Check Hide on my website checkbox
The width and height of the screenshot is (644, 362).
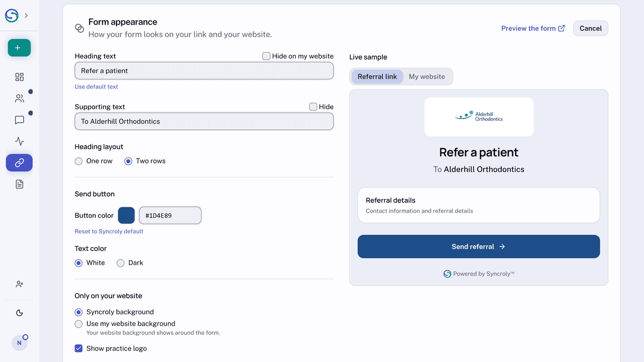(x=266, y=56)
